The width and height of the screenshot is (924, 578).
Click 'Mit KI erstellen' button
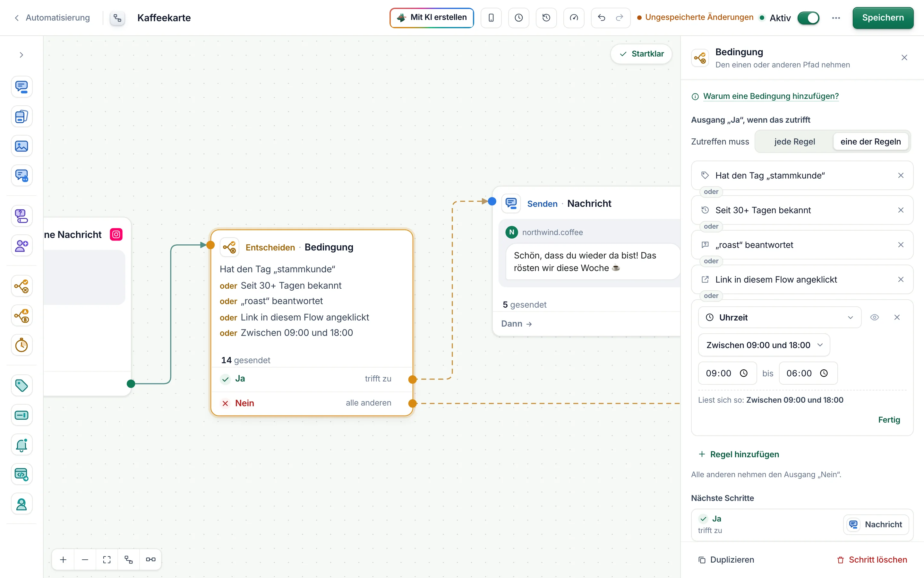(x=432, y=18)
